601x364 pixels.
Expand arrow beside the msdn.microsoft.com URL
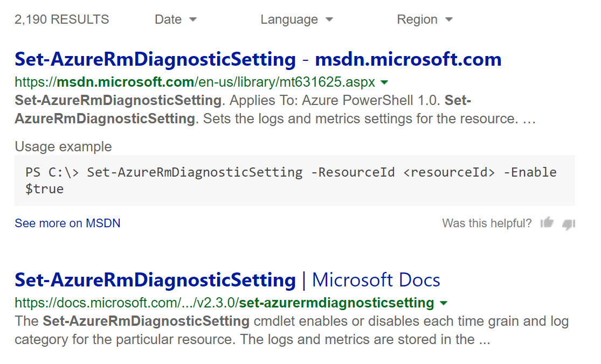point(384,82)
